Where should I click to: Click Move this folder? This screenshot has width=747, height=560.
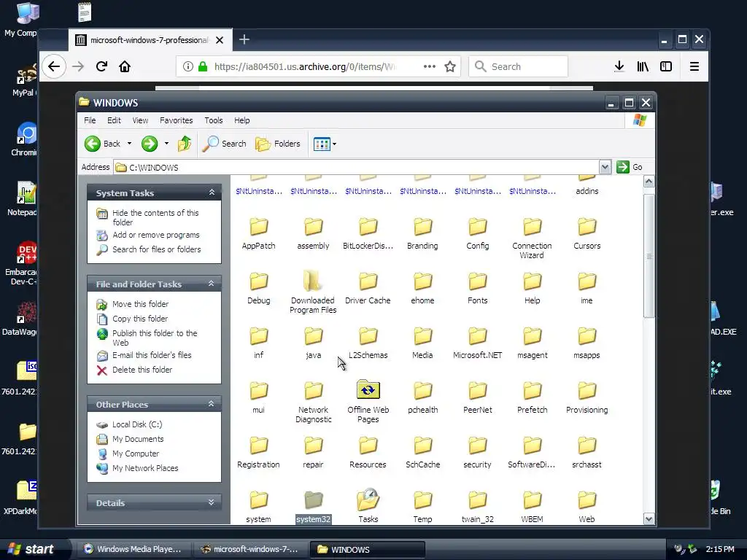[140, 304]
